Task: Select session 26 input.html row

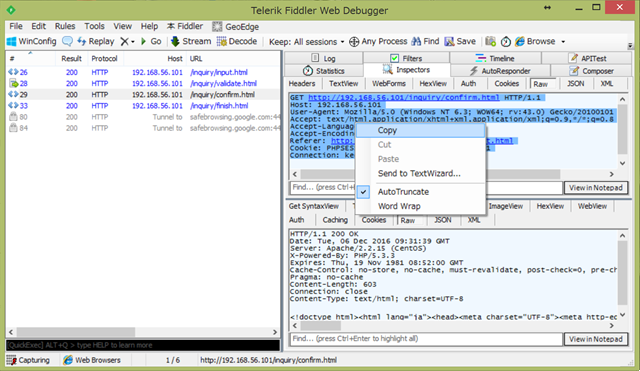Action: [x=143, y=72]
